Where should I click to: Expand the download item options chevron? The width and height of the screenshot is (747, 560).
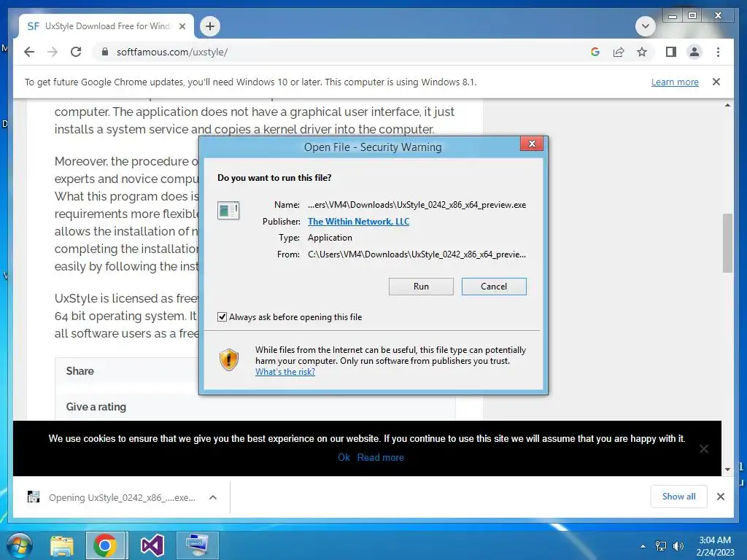pyautogui.click(x=213, y=497)
